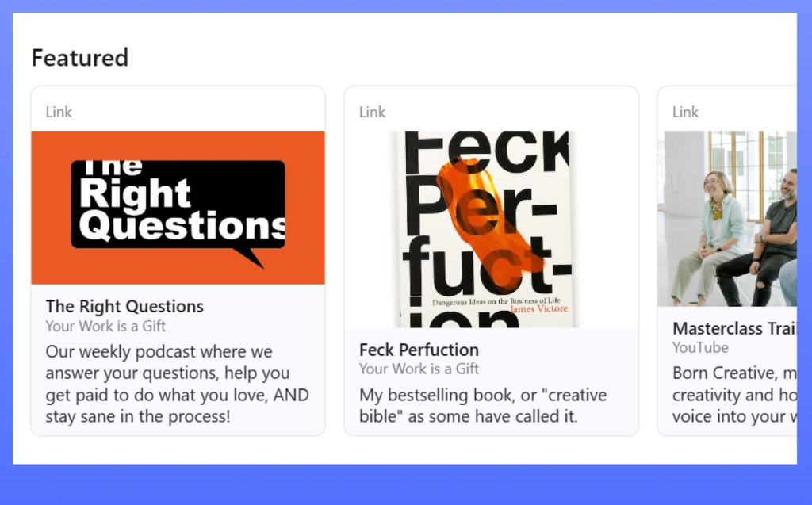The width and height of the screenshot is (812, 505).
Task: Click the Link label on the Feck Perfuction card
Action: pyautogui.click(x=372, y=112)
